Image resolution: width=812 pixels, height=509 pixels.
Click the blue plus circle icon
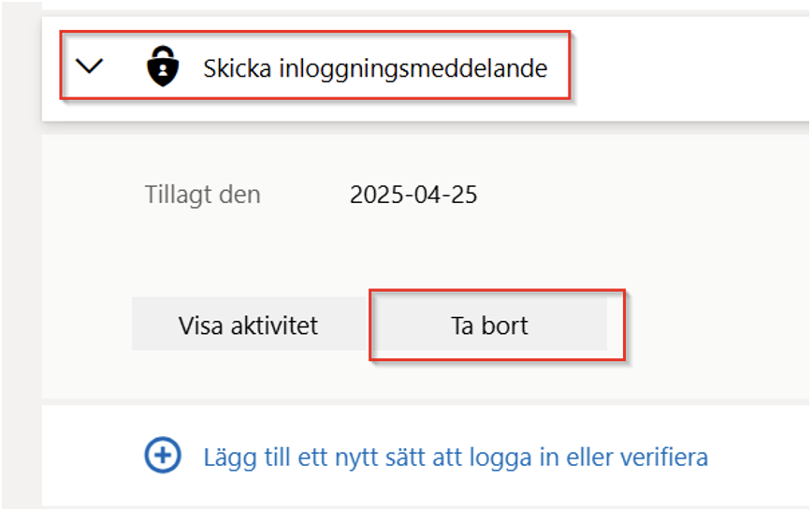pyautogui.click(x=163, y=456)
